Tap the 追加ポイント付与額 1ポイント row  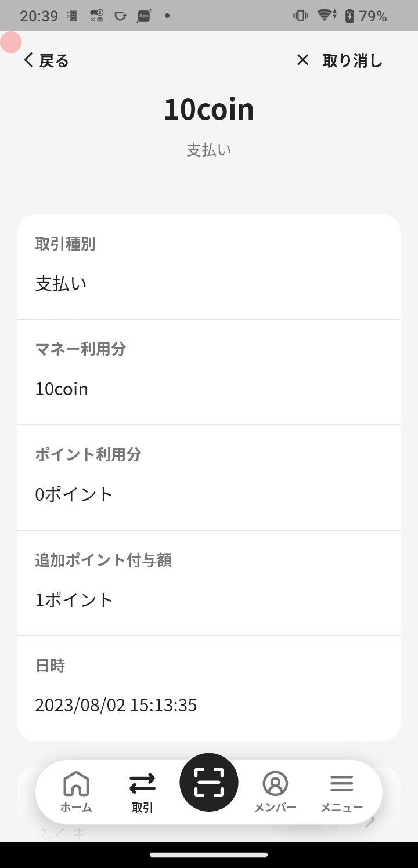pos(209,583)
